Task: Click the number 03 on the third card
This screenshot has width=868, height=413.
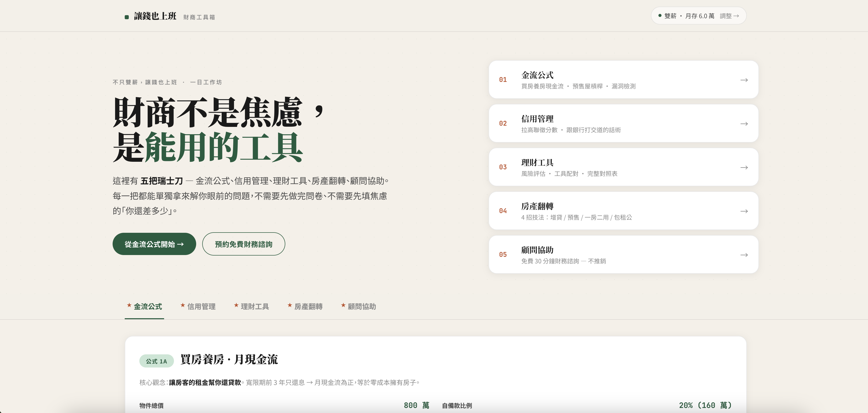Action: click(x=503, y=167)
